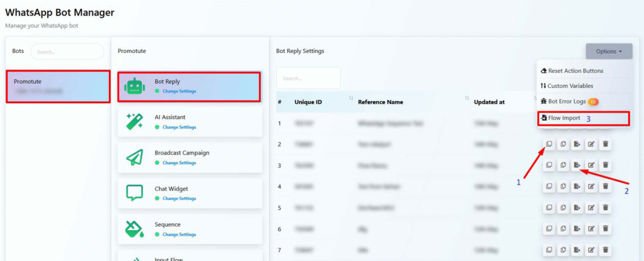
Task: Delete the bot reply in row 6
Action: click(606, 228)
